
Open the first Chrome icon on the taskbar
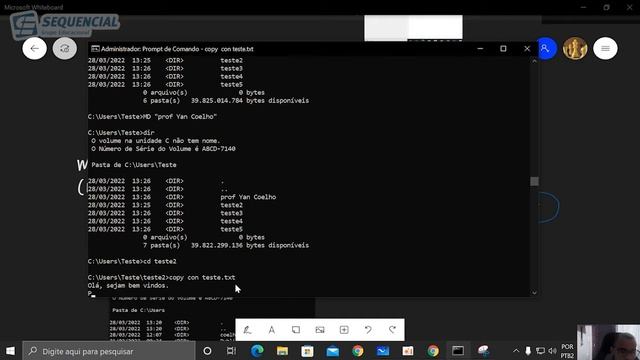coord(358,351)
